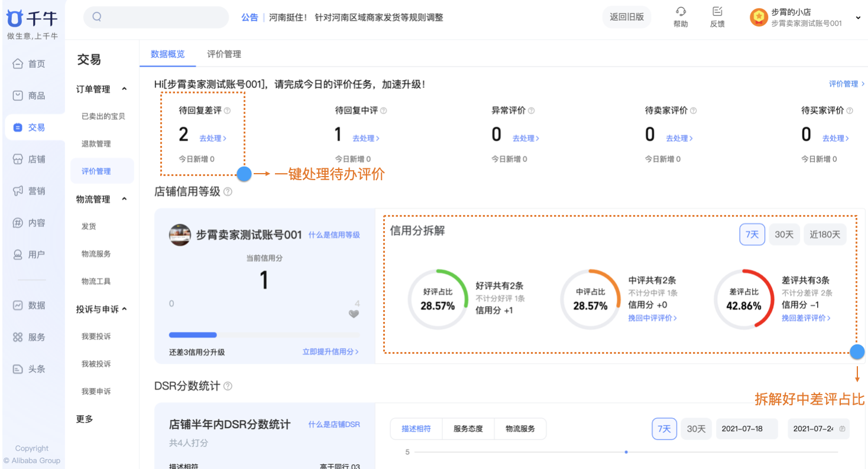
Task: Click help icon beside 异常评价
Action: click(x=531, y=110)
